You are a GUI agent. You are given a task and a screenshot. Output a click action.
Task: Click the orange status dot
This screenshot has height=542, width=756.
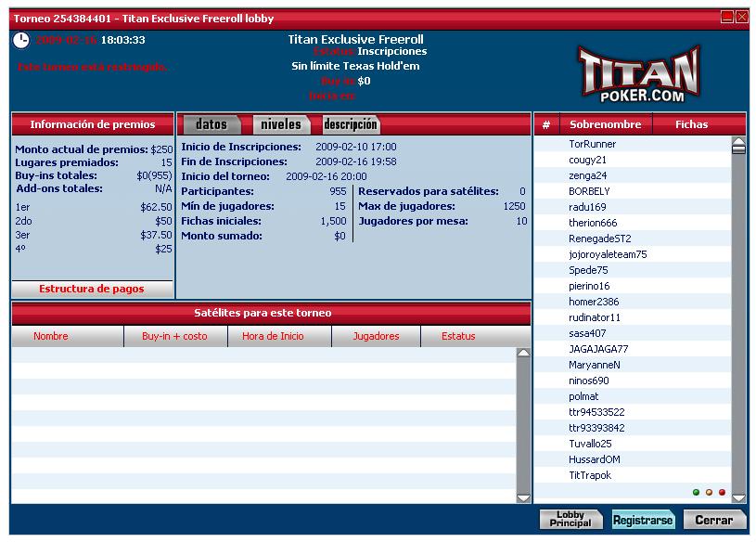pos(709,492)
